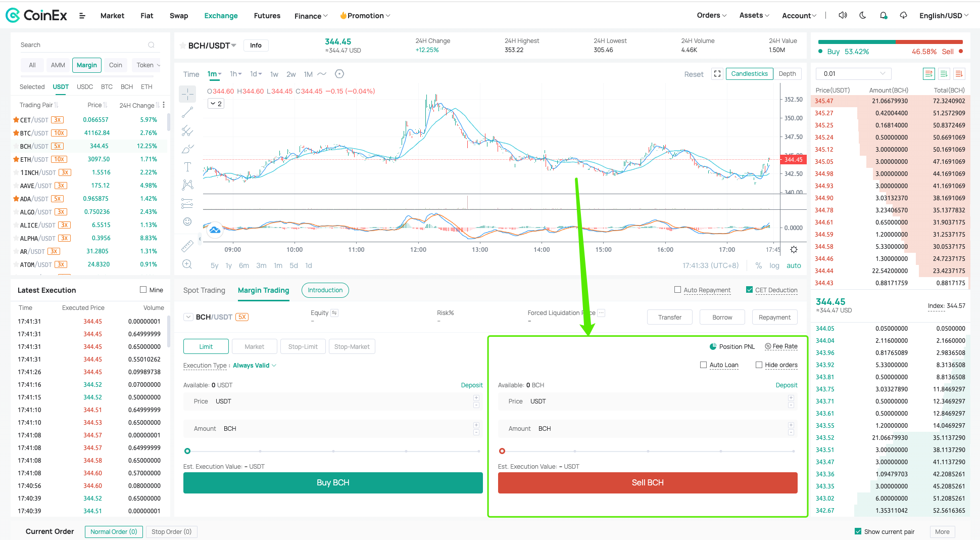Expand the Orders menu
Viewport: 980px width, 540px height.
click(711, 15)
